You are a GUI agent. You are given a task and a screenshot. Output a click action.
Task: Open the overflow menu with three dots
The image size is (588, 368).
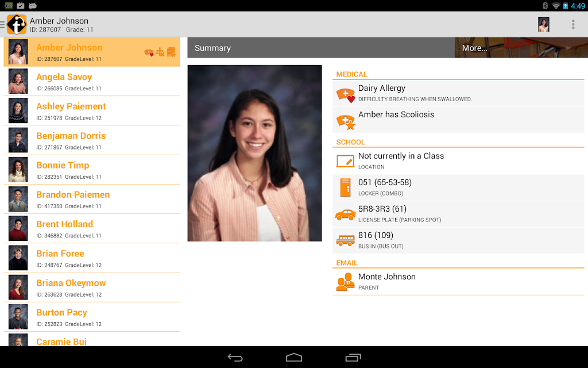coord(573,24)
